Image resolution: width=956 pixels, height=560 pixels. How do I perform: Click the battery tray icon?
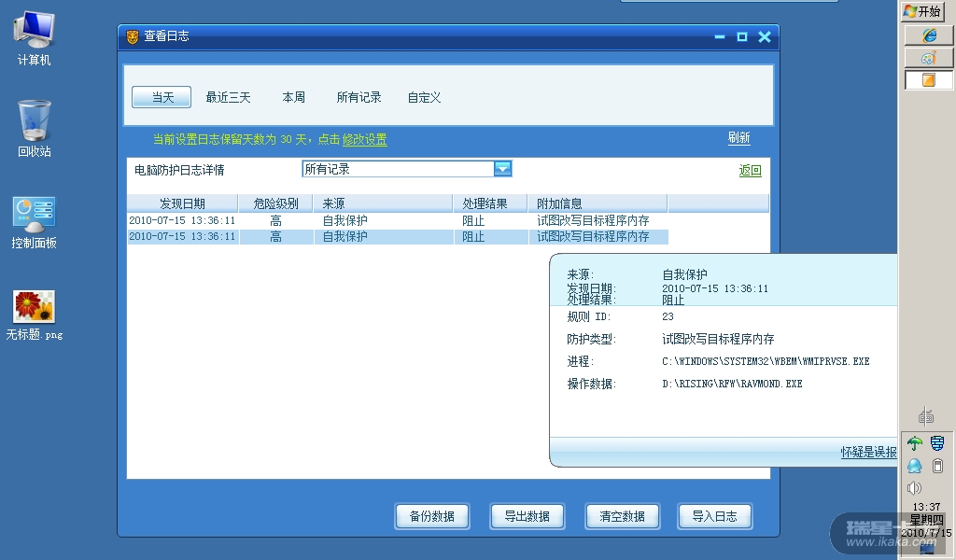pyautogui.click(x=938, y=466)
